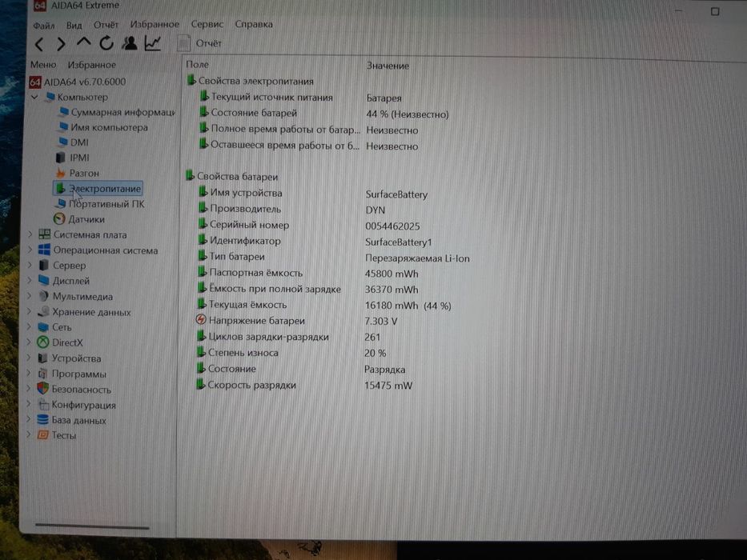Viewport: 747px width, 560px height.
Task: Click the Мультимедиа speaker icon
Action: point(43,296)
